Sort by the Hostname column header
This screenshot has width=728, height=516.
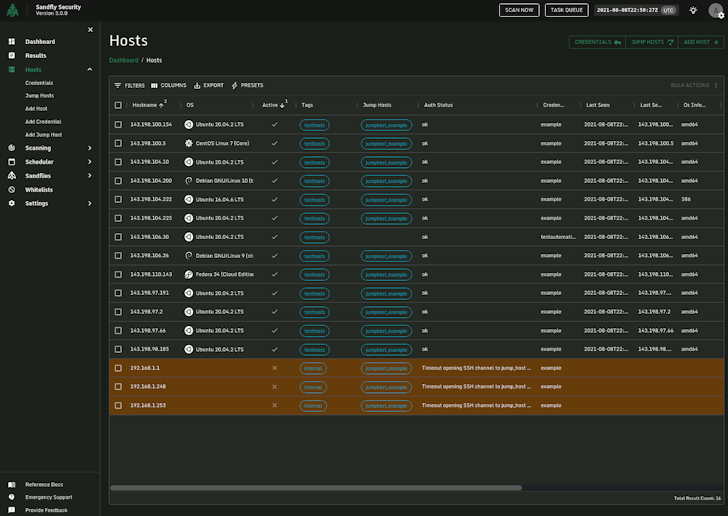(144, 105)
